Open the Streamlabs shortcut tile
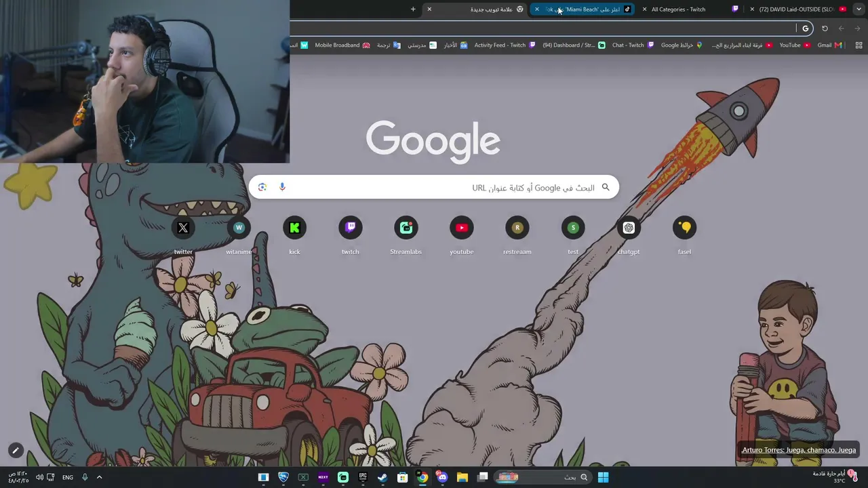Screen dimensions: 868x488 coord(406,236)
